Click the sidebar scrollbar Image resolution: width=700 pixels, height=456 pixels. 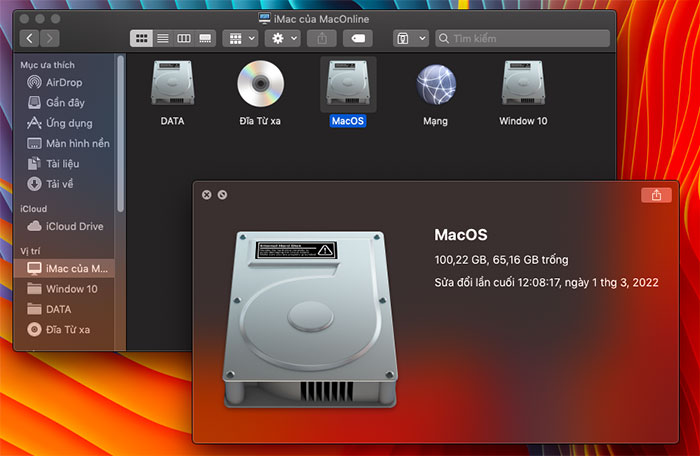click(x=120, y=134)
